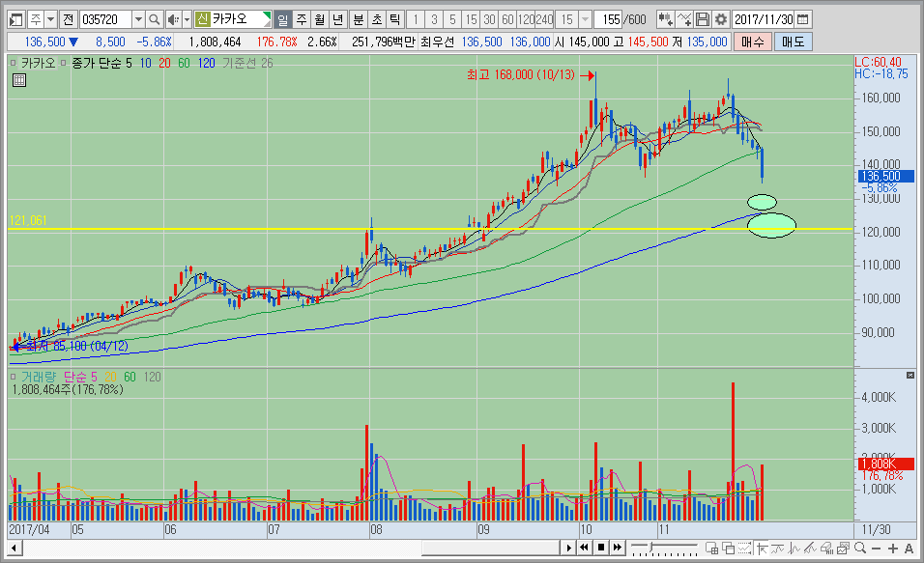Viewport: 924px width, 563px height.
Task: Expand the speaker options dropdown arrow
Action: pyautogui.click(x=187, y=19)
